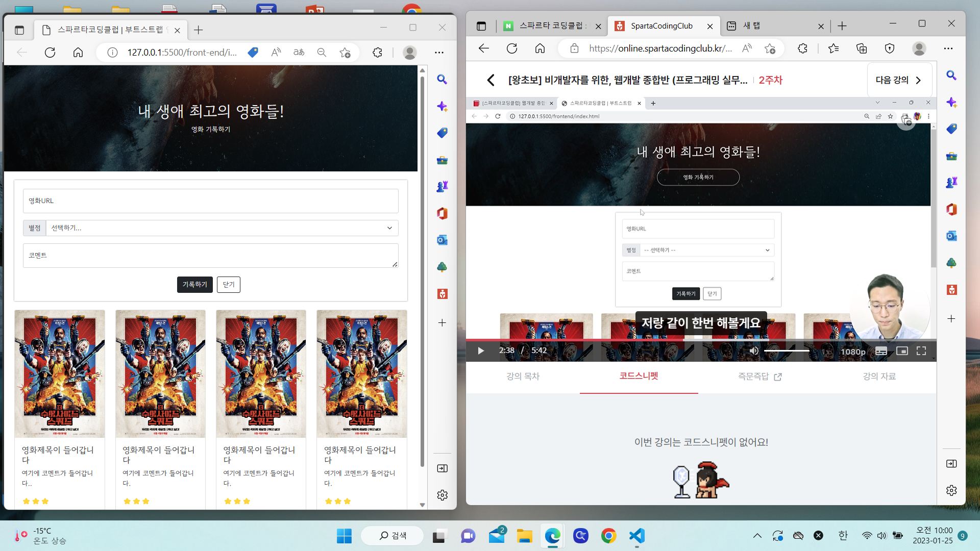Open Collections icon in right browser toolbar
Image resolution: width=980 pixels, height=551 pixels.
coord(862,48)
